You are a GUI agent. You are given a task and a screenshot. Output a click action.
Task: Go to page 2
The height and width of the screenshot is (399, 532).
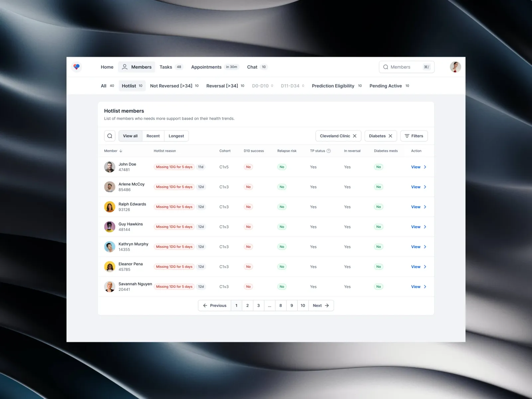click(247, 306)
